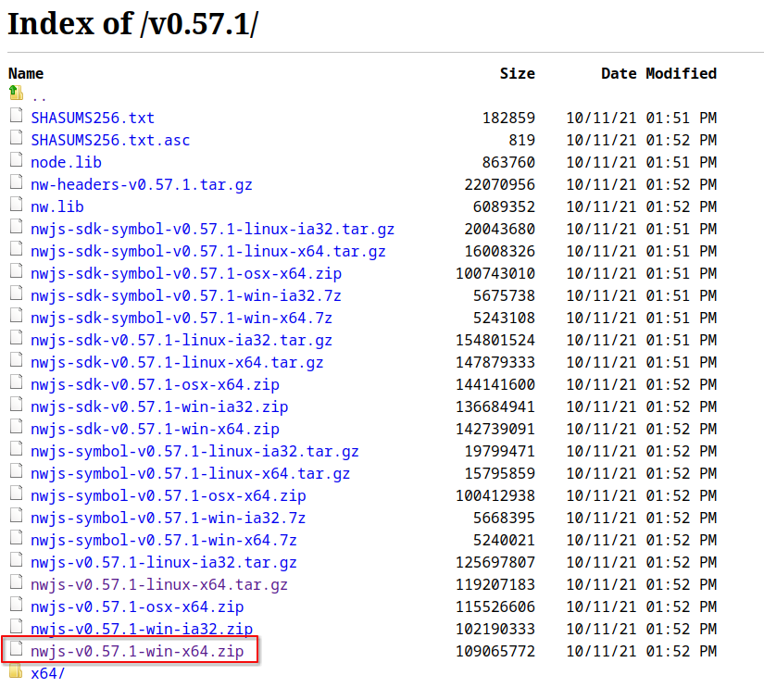Download nwjs-sdk-v0.57.1-osx-x64.zip
Viewport: 764px width, 700px height.
(x=156, y=385)
